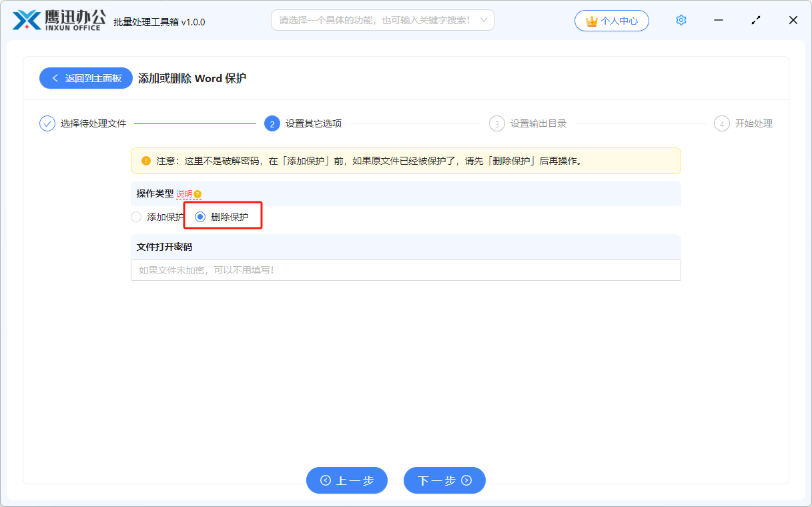Click the warning icon in the notice banner

tap(146, 161)
